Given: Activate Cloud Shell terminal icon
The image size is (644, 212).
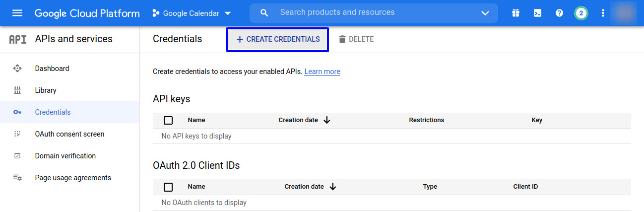Looking at the screenshot, I should click(x=537, y=13).
